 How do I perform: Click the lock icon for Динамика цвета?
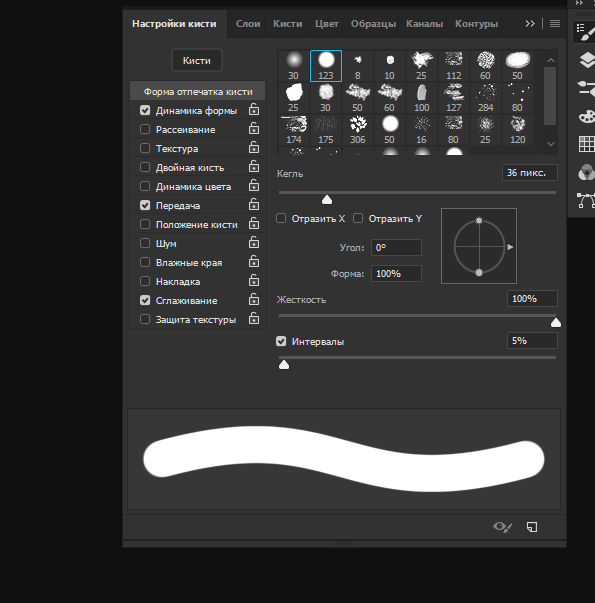click(253, 185)
